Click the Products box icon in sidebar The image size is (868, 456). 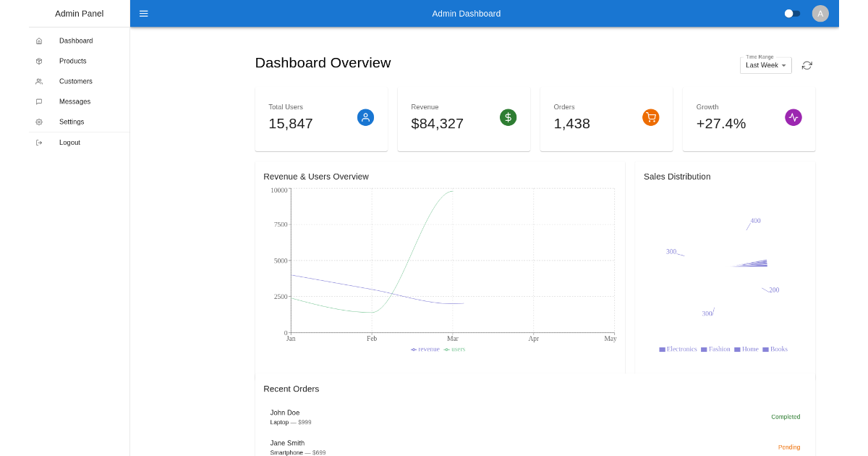point(39,61)
